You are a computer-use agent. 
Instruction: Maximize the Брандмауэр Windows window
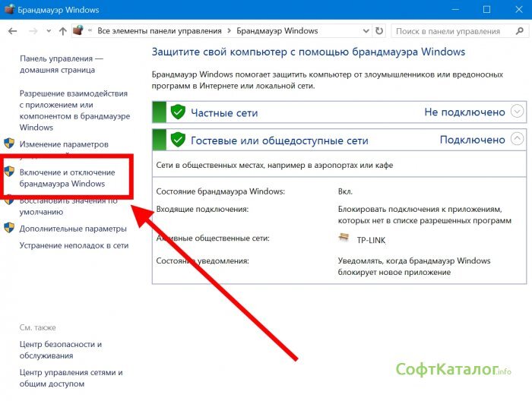point(486,9)
